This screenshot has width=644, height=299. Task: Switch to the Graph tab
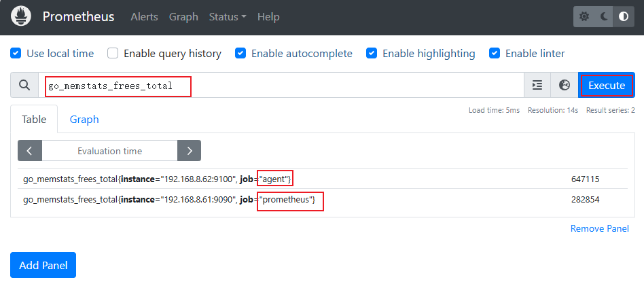click(x=84, y=120)
